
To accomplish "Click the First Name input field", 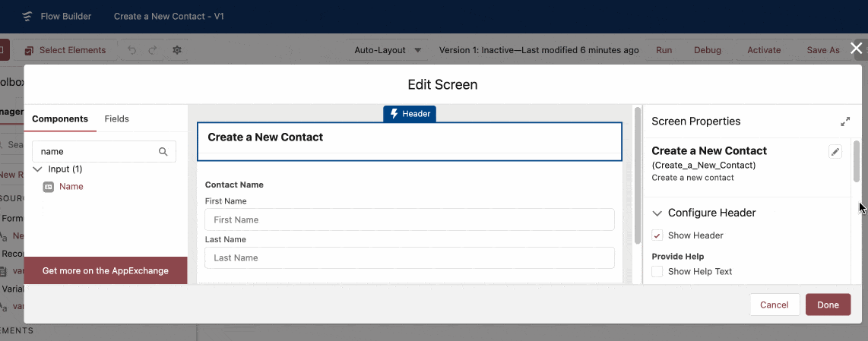I will tap(410, 219).
